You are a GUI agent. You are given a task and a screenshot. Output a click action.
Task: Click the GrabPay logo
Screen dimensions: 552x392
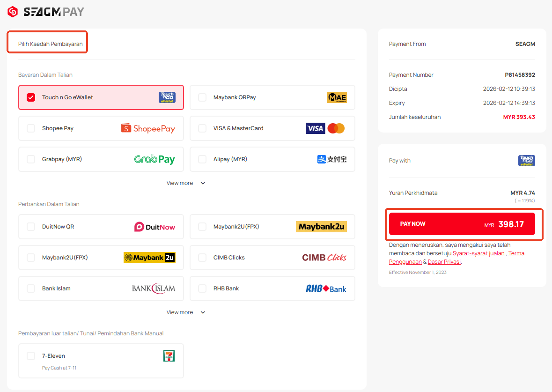154,159
